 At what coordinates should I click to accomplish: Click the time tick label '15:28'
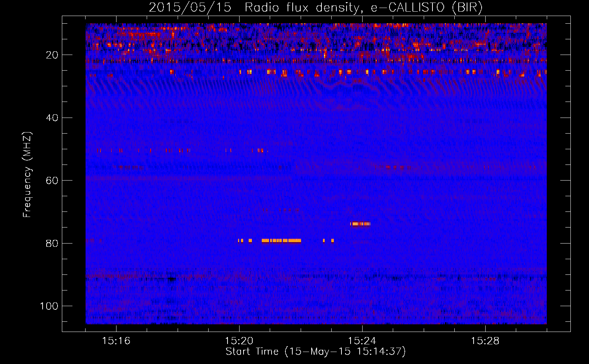(x=485, y=341)
